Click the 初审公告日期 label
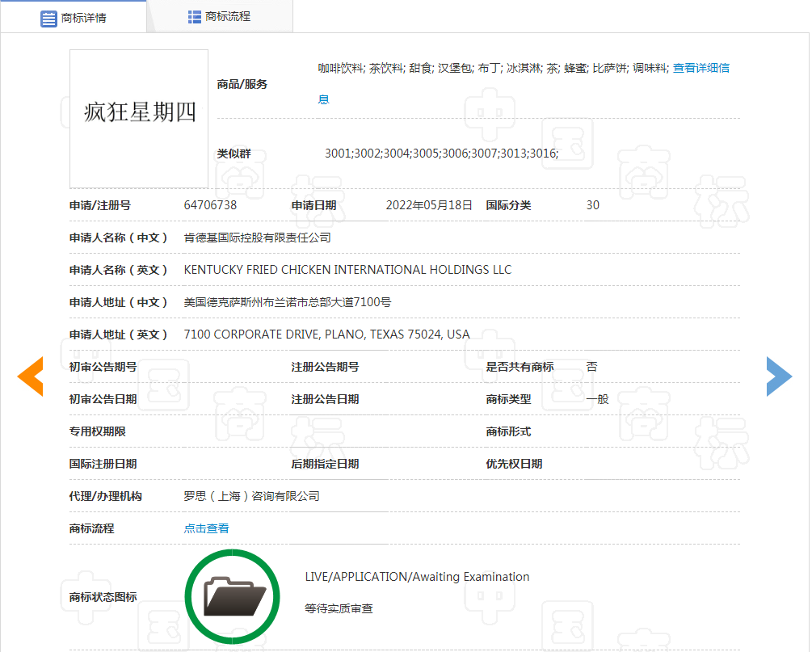 click(103, 399)
